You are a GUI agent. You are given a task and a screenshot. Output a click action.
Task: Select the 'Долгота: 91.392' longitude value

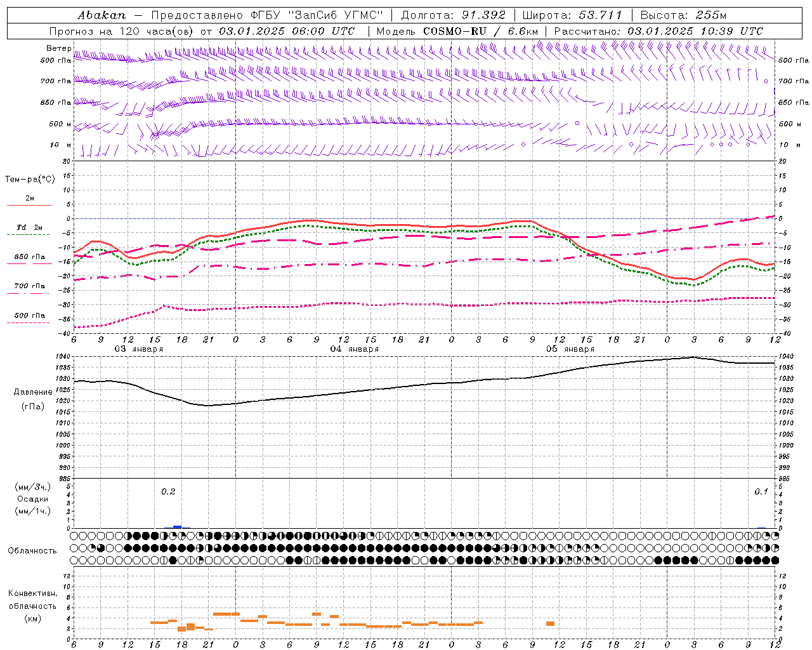point(454,15)
